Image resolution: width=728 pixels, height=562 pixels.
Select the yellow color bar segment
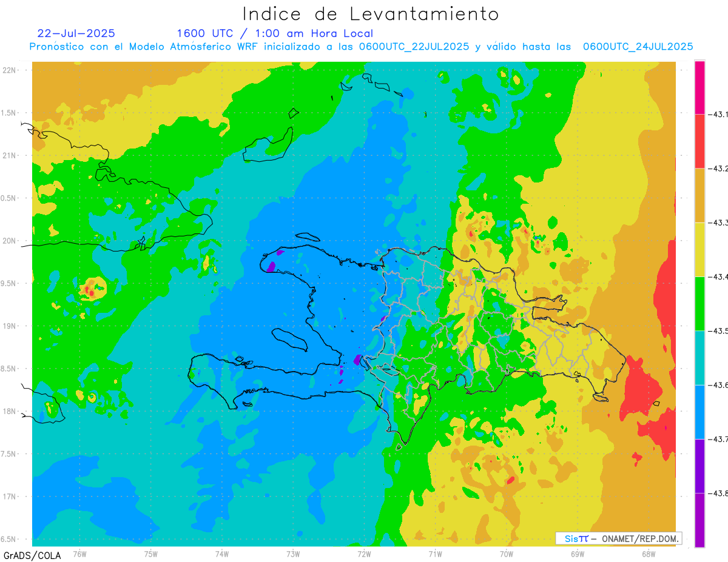(699, 249)
